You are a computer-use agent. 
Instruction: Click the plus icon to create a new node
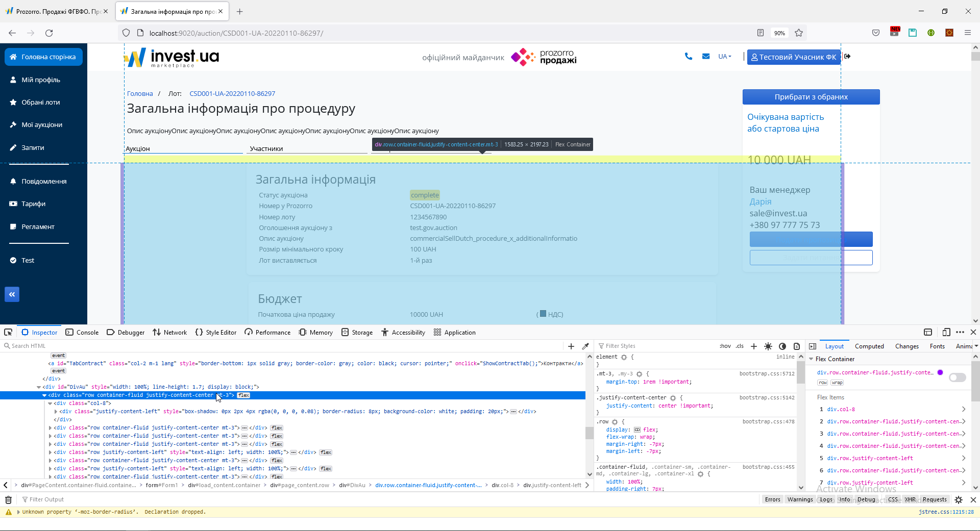pyautogui.click(x=571, y=346)
